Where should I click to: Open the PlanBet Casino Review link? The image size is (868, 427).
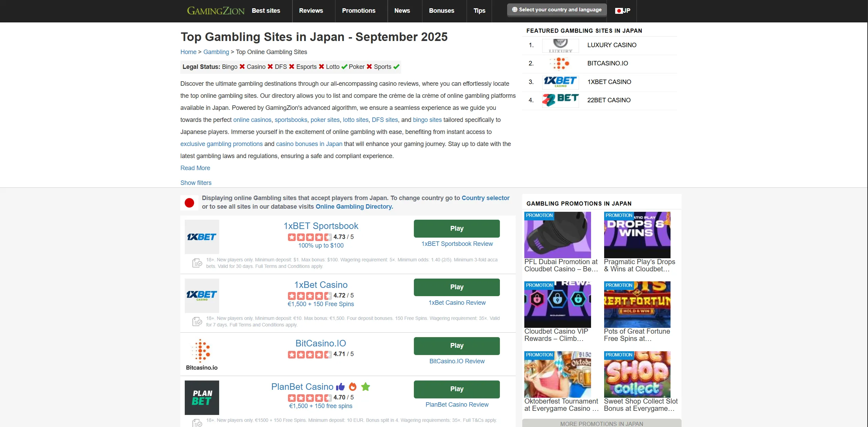coord(457,405)
